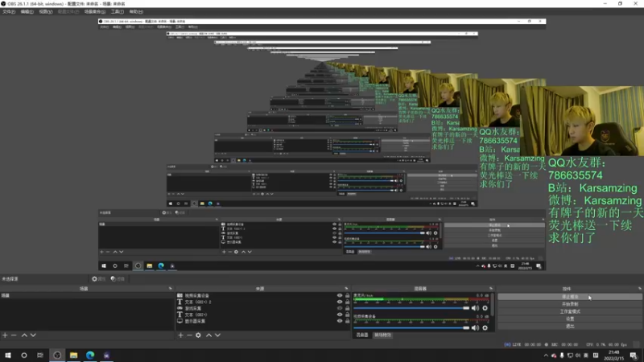Click 停止推流 (Stop Streaming) button

[570, 297]
